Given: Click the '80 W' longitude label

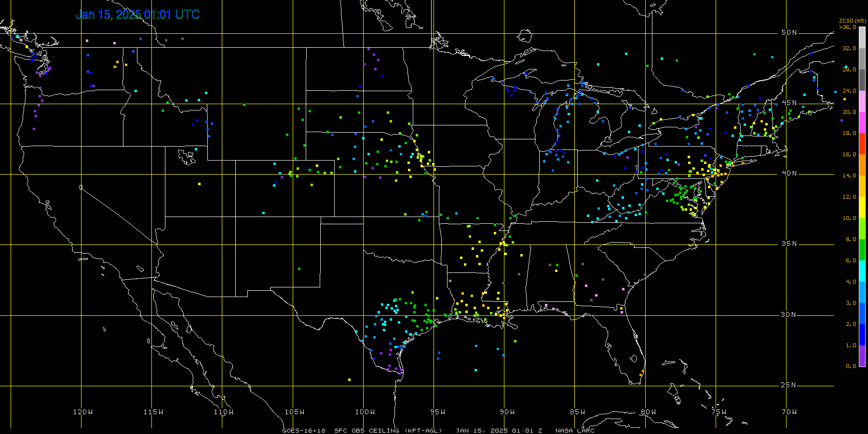Looking at the screenshot, I should (x=649, y=412).
